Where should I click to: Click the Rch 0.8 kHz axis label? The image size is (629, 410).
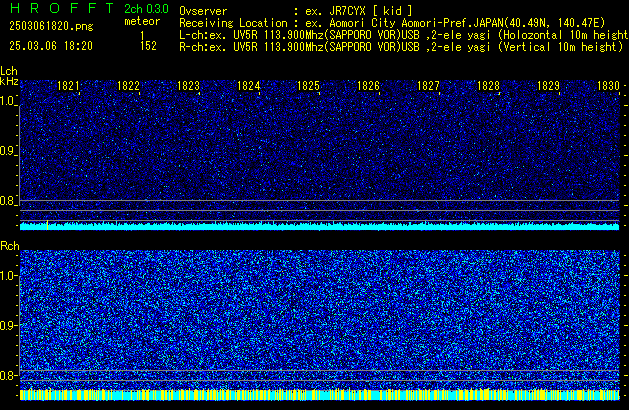click(x=8, y=375)
